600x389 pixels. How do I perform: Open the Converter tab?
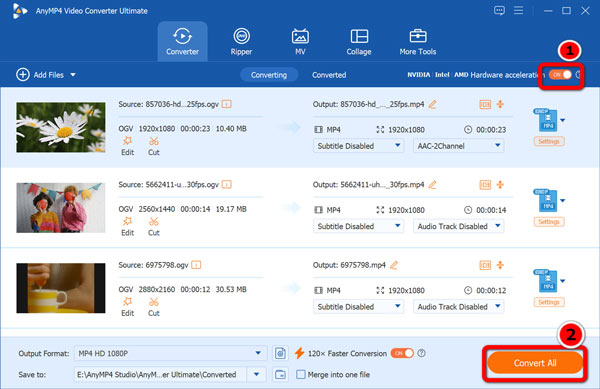click(x=183, y=42)
